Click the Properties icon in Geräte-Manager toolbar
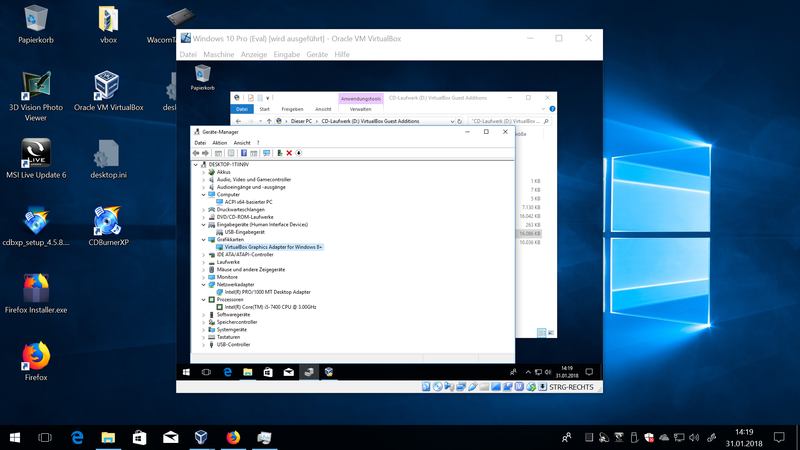Screen dimensions: 800x450 pos(231,153)
